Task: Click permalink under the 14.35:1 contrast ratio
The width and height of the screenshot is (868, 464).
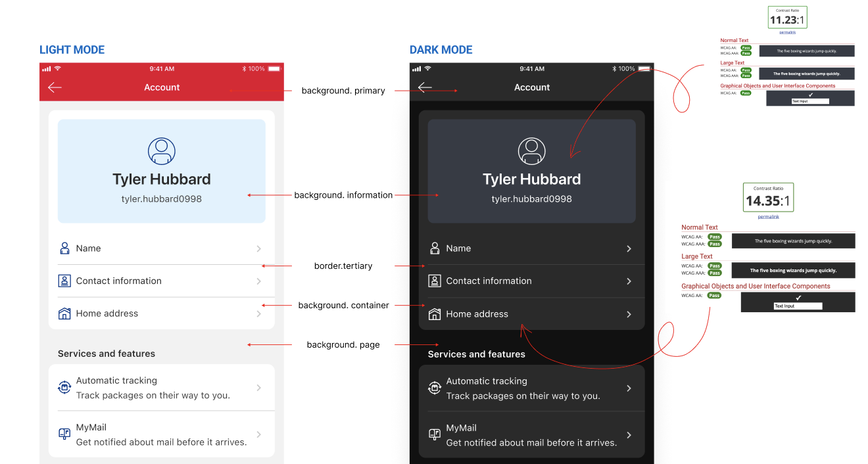Action: [768, 216]
